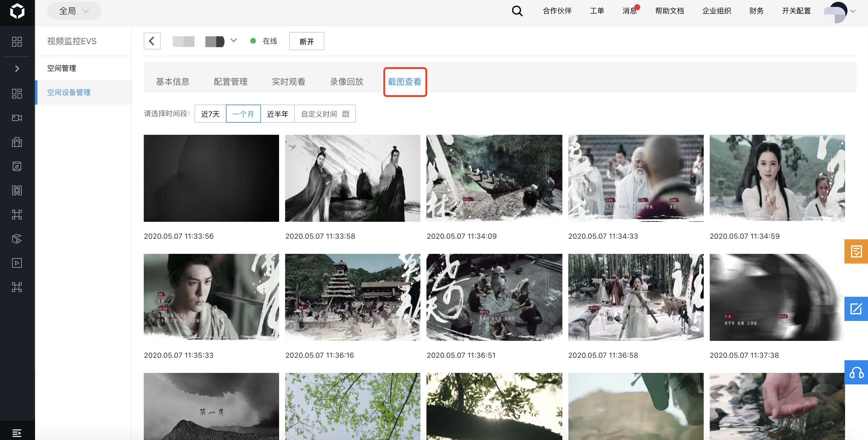Open the building icon in the sidebar
The image size is (868, 440).
point(17,142)
